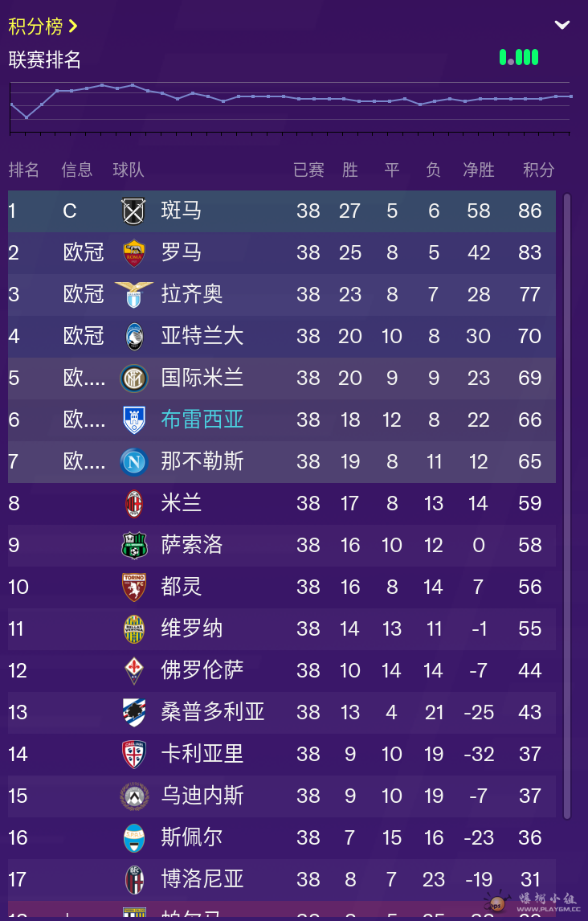Click the Atalanta (亚特兰大) club badge

pos(133,336)
